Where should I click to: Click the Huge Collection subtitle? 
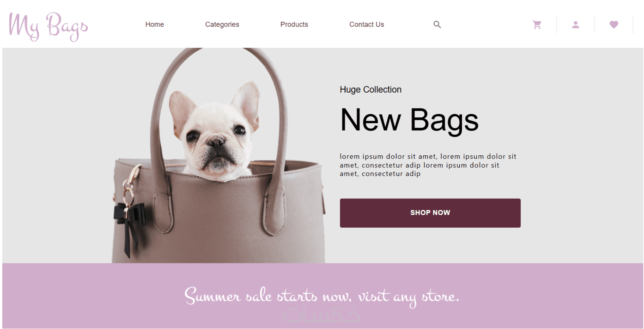tap(370, 90)
